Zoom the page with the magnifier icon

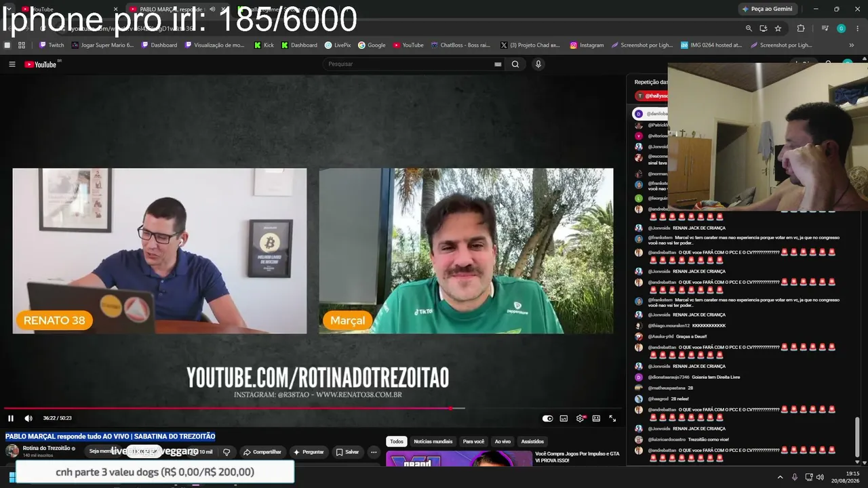[749, 28]
